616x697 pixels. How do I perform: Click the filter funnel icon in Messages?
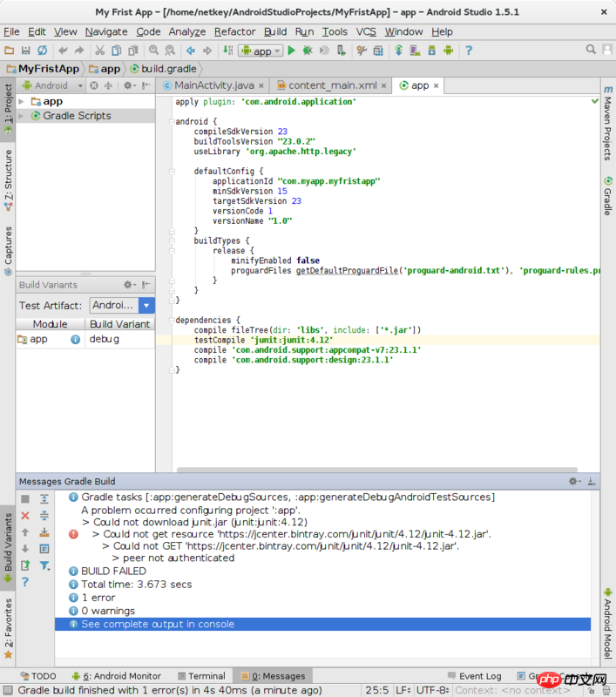tap(44, 565)
